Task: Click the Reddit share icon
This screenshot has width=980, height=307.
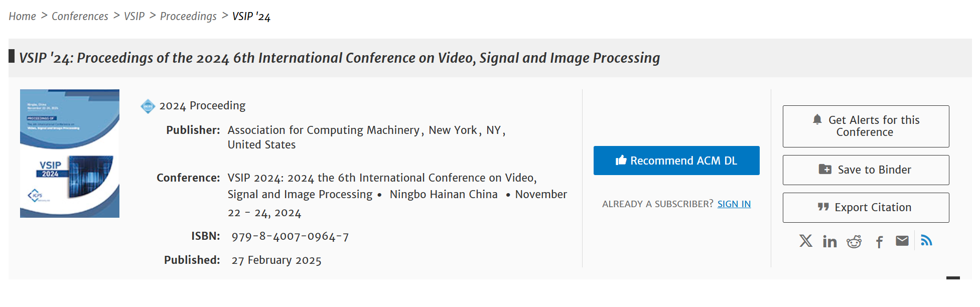Action: click(x=854, y=242)
